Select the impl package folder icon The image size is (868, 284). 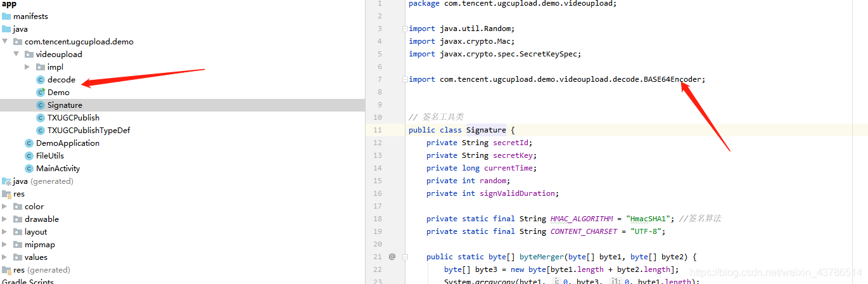(x=41, y=67)
